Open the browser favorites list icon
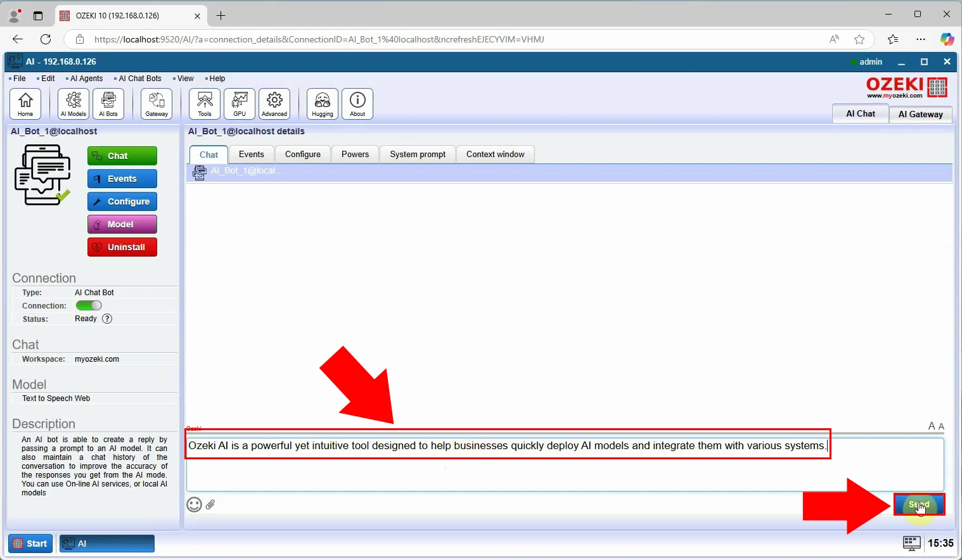 click(893, 39)
